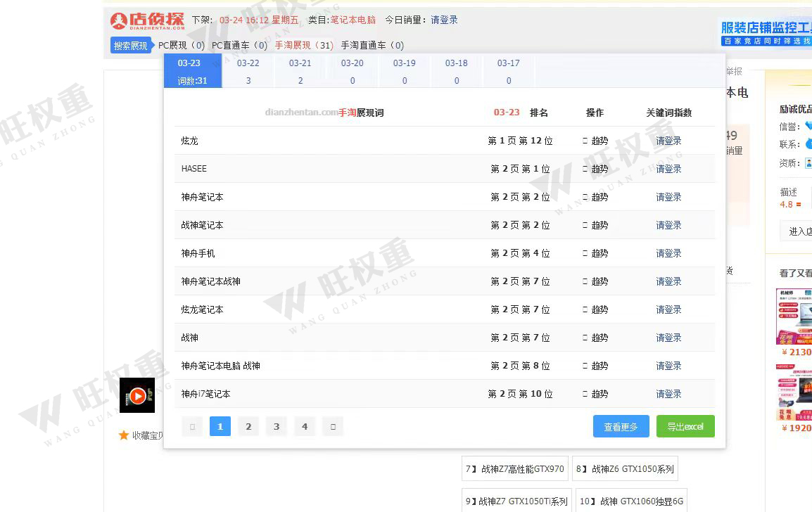Click 笔记本电脑 category link
The image size is (812, 512).
point(353,20)
